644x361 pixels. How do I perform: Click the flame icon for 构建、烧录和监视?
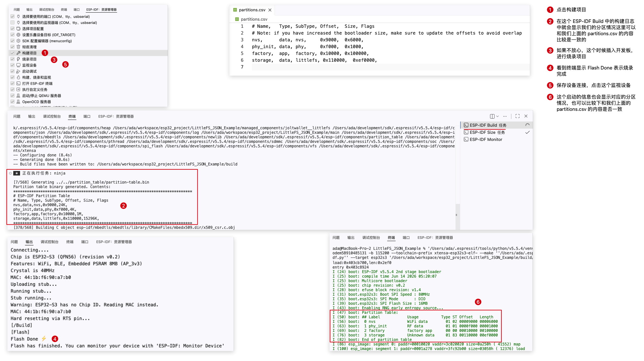18,78
